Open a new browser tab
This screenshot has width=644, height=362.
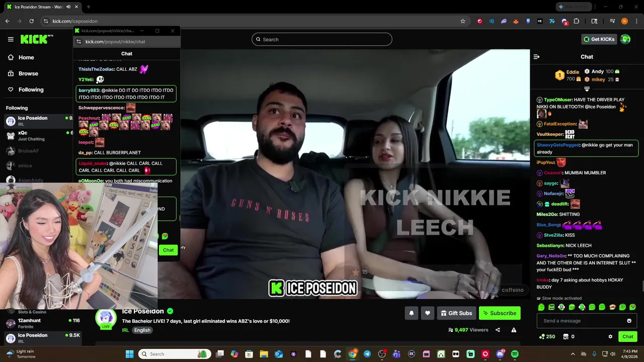88,7
